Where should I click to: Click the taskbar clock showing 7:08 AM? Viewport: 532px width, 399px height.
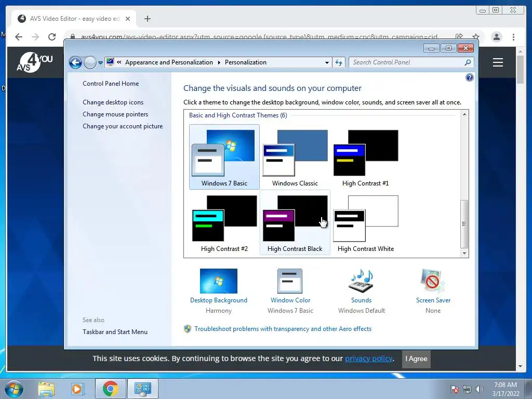[x=506, y=389]
